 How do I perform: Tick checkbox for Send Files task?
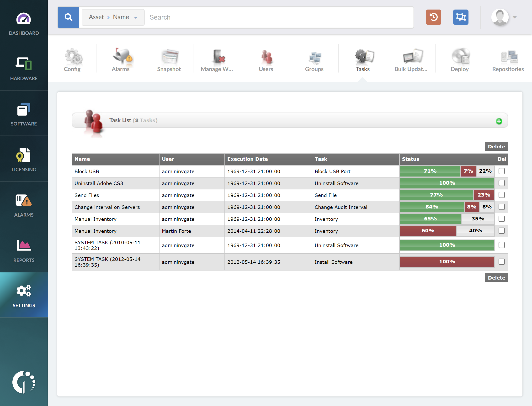pyautogui.click(x=501, y=195)
